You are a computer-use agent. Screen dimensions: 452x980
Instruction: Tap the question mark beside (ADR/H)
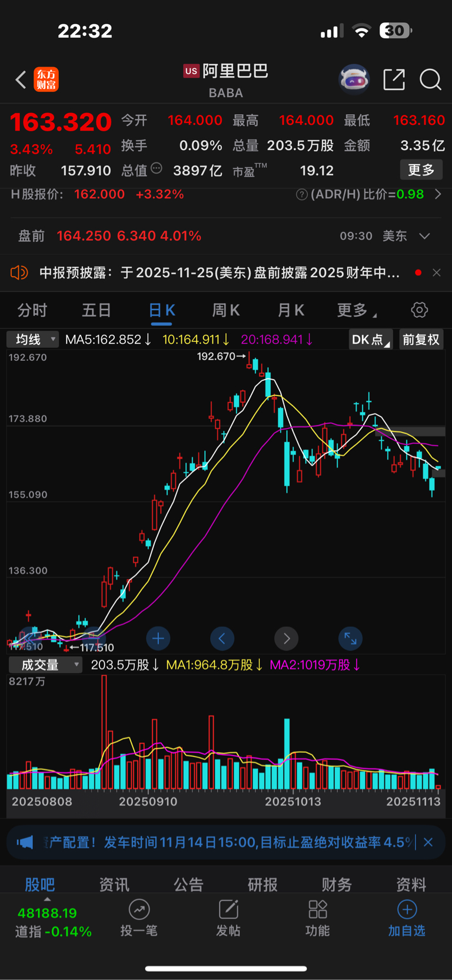click(x=301, y=194)
